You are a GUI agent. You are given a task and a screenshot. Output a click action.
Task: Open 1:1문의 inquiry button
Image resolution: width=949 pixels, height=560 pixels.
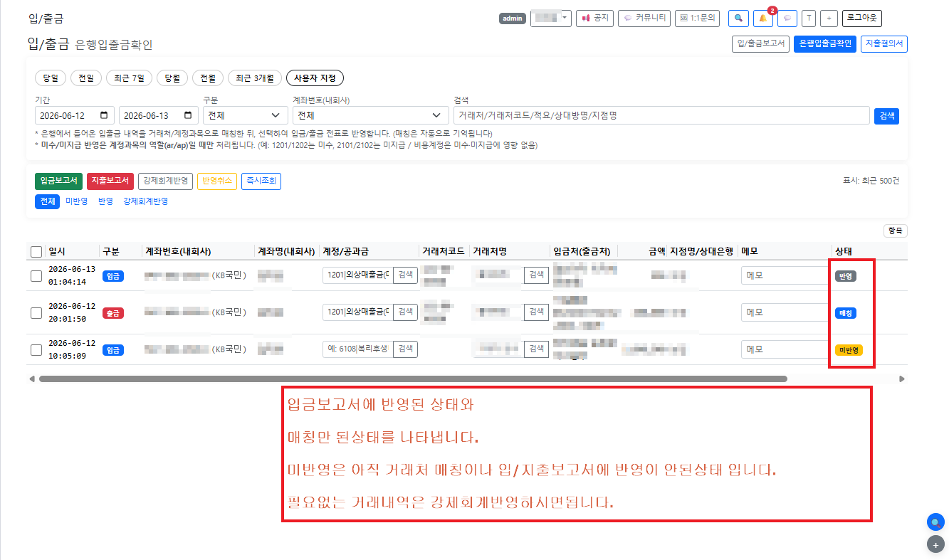click(x=698, y=19)
